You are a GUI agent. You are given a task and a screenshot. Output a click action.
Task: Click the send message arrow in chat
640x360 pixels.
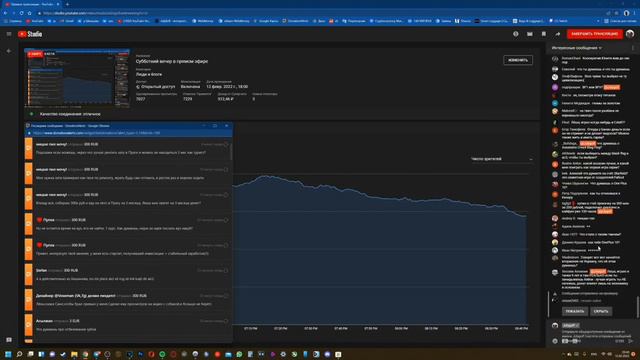631,341
